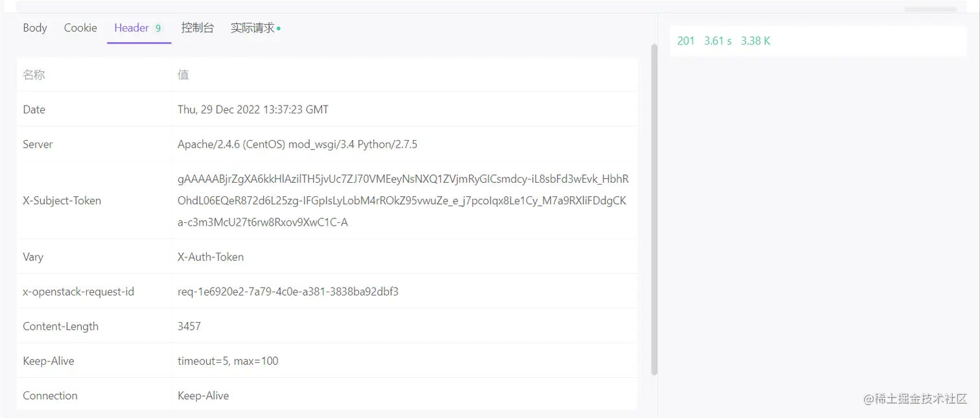Switch to the Body tab
This screenshot has width=980, height=418.
pos(34,28)
